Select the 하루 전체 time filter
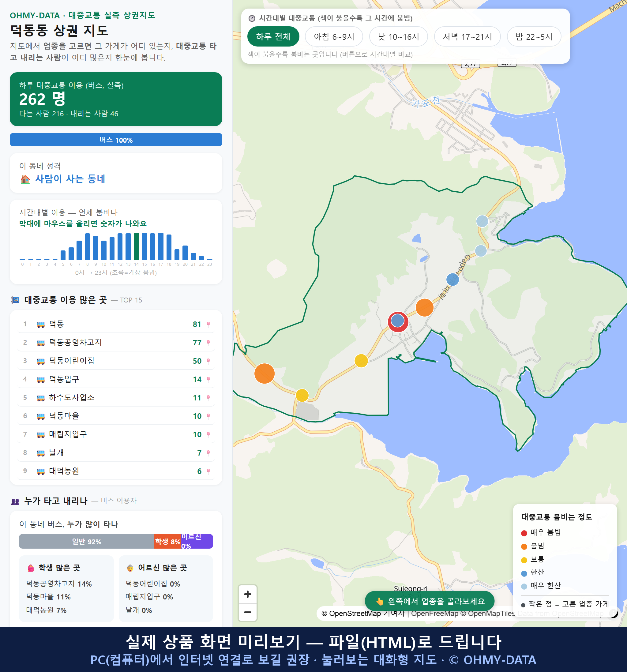 pos(273,36)
